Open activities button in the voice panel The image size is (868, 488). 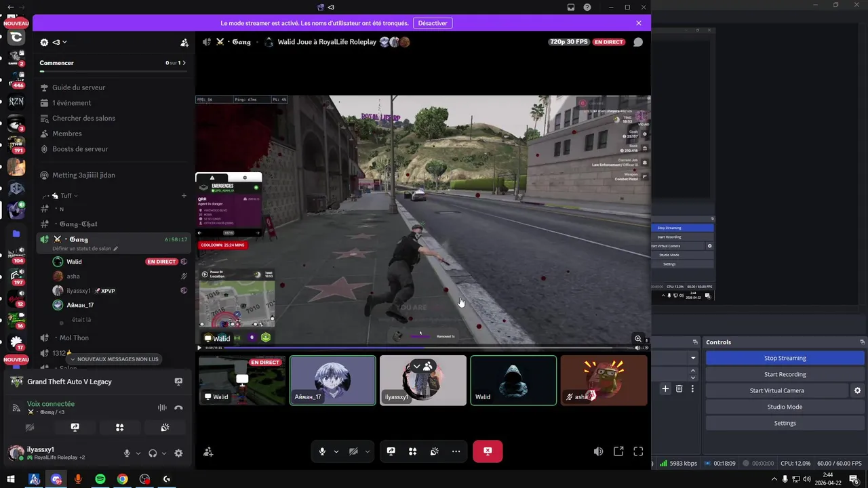(119, 428)
